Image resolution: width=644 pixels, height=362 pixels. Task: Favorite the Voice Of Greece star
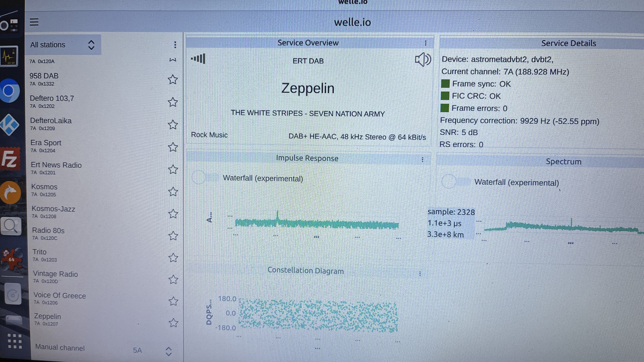pos(174,301)
